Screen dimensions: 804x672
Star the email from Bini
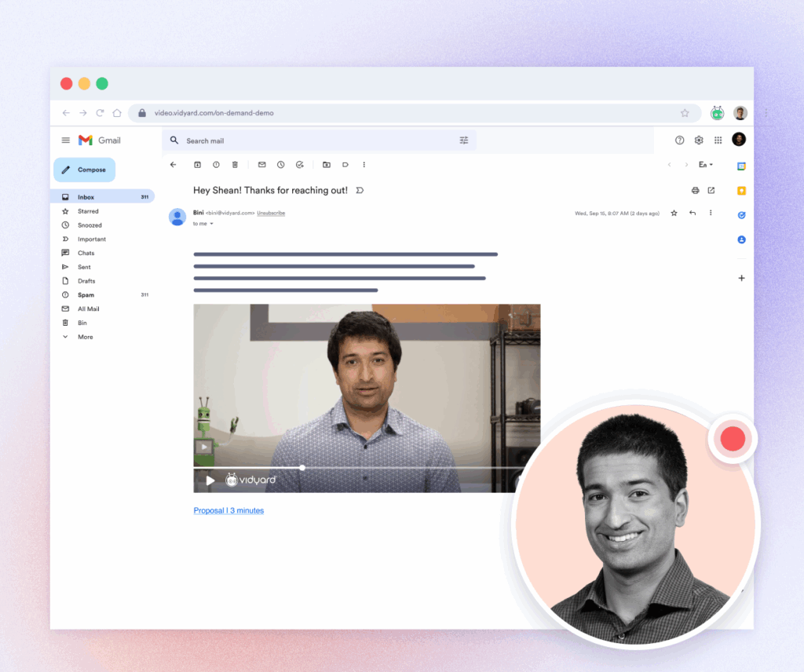(x=674, y=213)
